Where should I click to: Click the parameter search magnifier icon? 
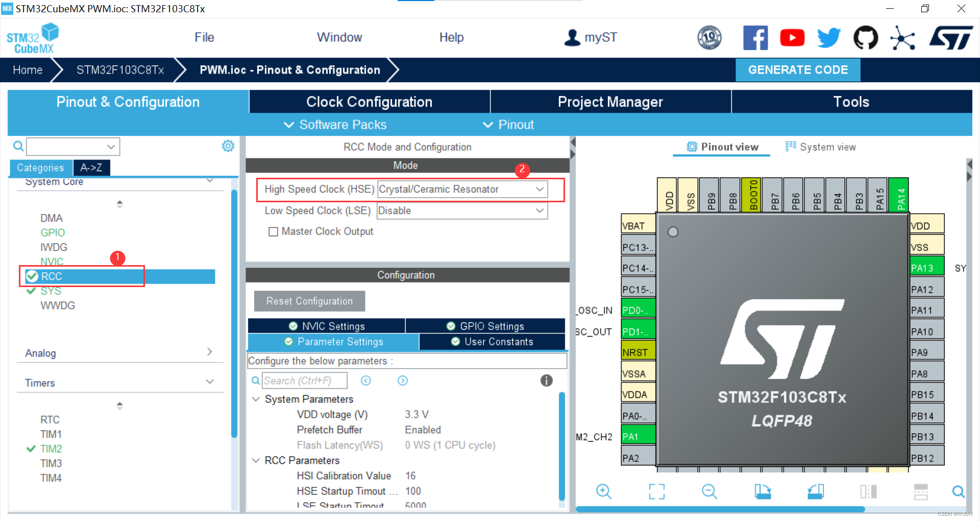point(256,381)
